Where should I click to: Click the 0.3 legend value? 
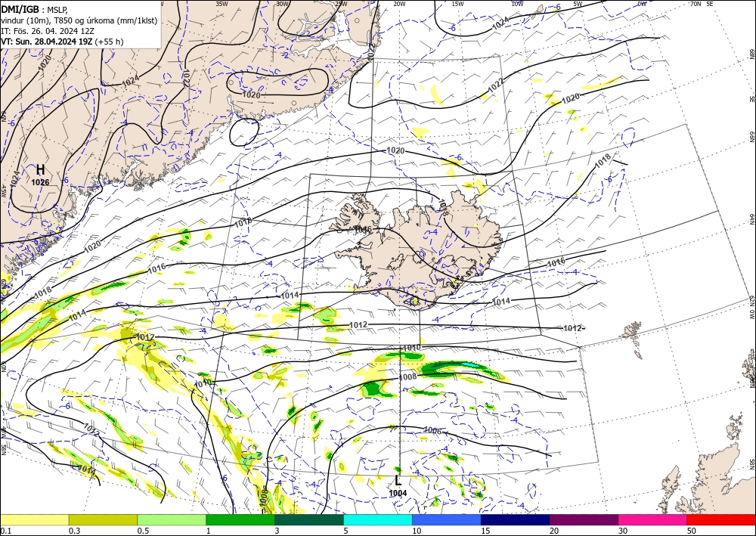click(74, 531)
